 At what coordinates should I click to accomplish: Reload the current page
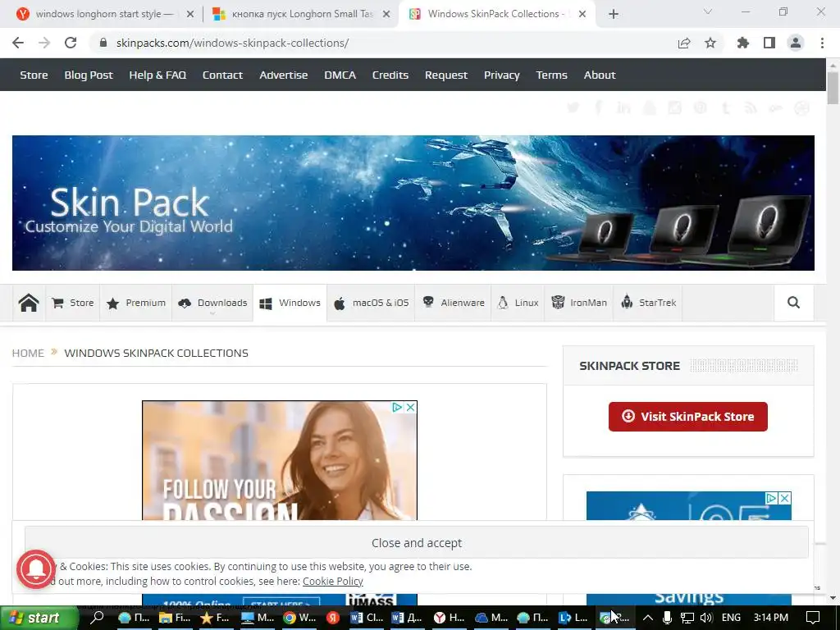(x=71, y=43)
